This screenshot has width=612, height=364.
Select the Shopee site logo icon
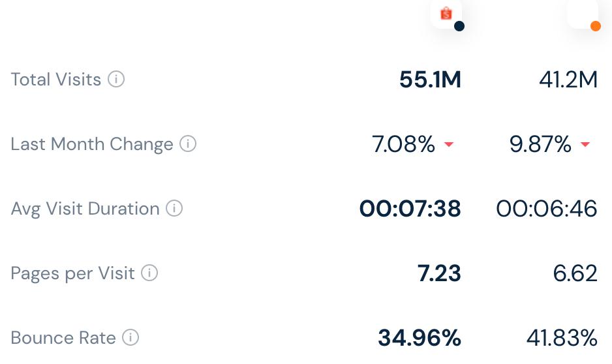click(446, 13)
